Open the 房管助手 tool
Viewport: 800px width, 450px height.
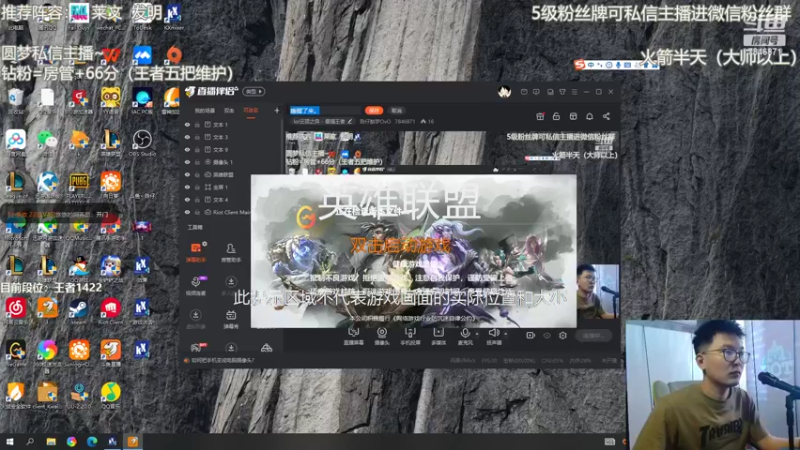(231, 252)
